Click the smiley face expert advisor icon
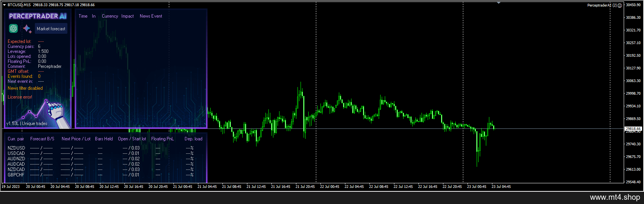This screenshot has width=644, height=204. [x=620, y=5]
